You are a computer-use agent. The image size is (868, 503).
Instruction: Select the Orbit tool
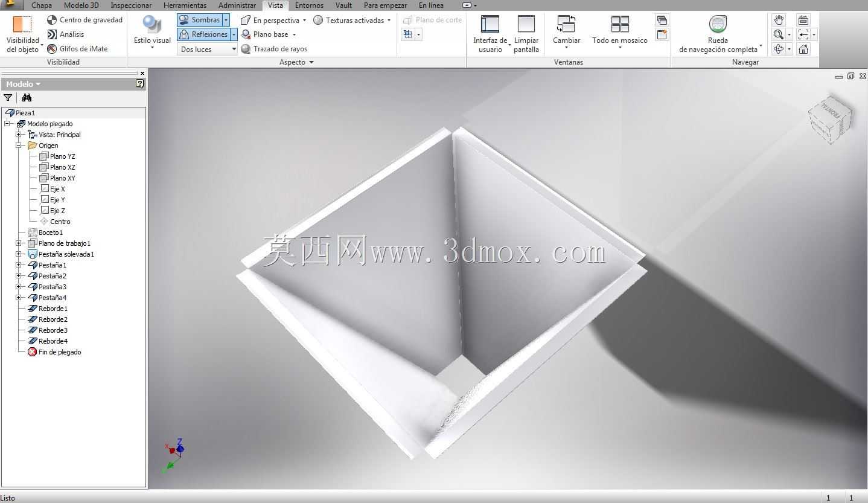click(x=779, y=49)
